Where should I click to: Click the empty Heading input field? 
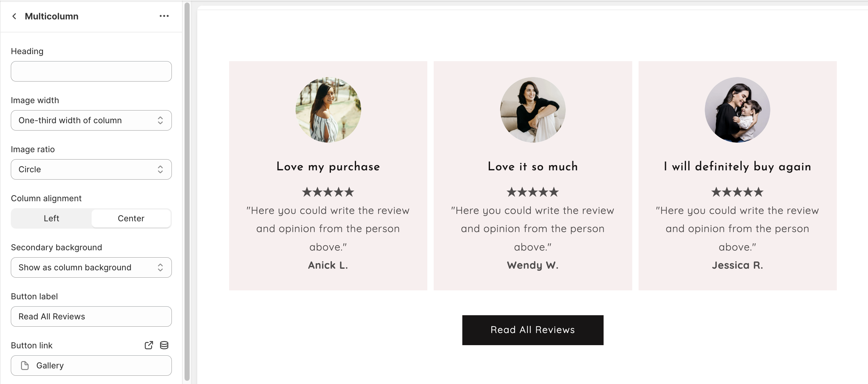coord(91,71)
